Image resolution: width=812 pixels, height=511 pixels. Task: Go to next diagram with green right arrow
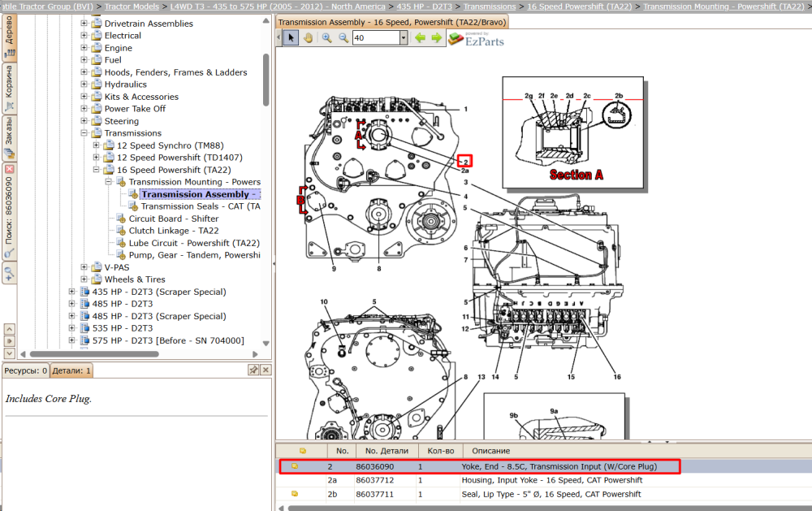[437, 38]
